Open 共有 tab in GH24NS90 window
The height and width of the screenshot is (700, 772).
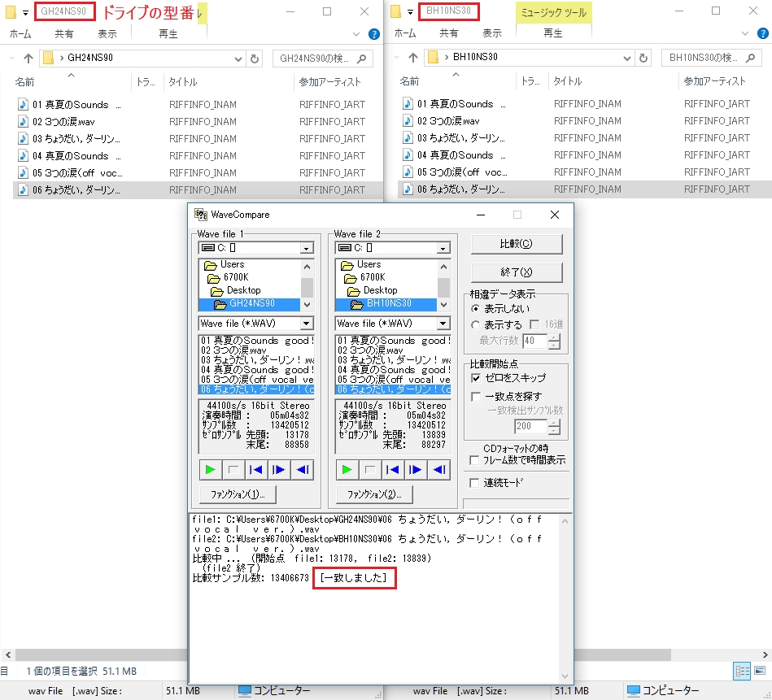[64, 34]
